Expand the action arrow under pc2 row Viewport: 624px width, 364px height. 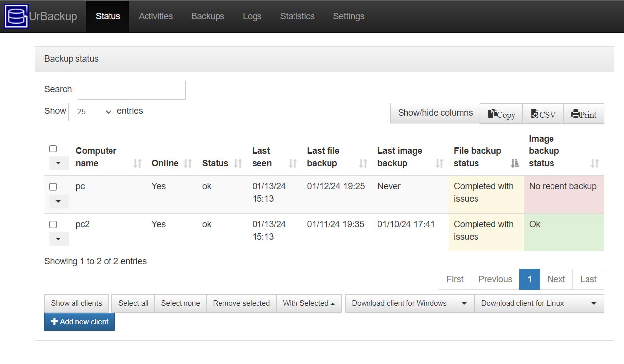click(x=58, y=239)
